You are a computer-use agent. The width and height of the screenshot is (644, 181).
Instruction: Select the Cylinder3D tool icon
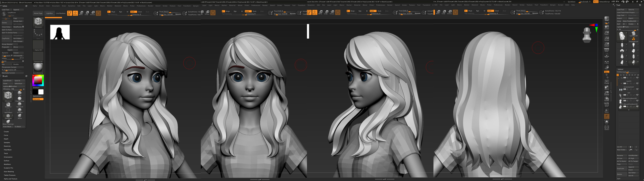(633, 34)
